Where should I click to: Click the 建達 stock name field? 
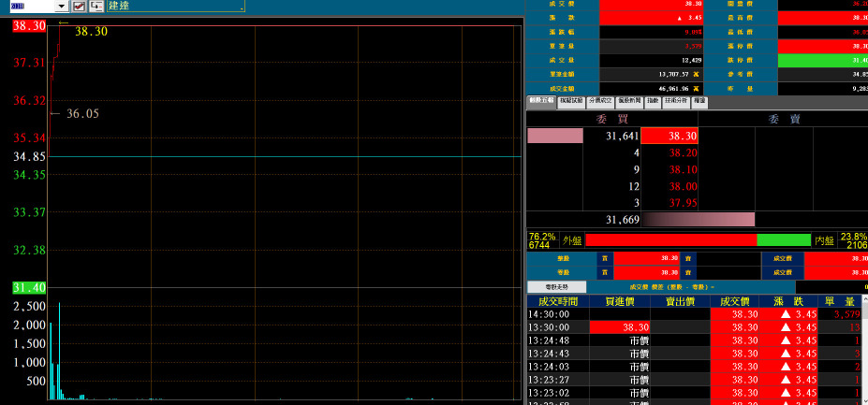[173, 6]
